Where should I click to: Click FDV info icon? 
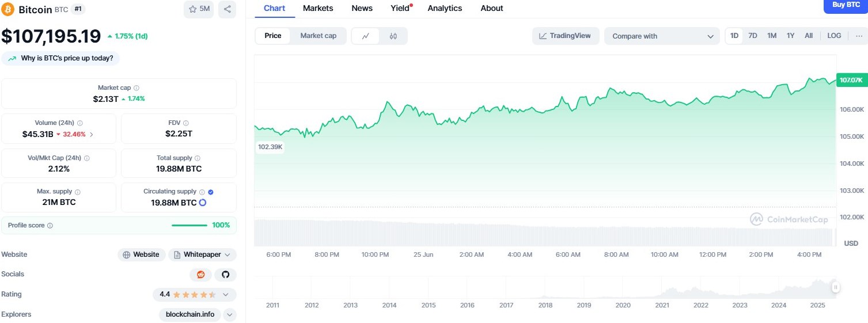pos(186,123)
